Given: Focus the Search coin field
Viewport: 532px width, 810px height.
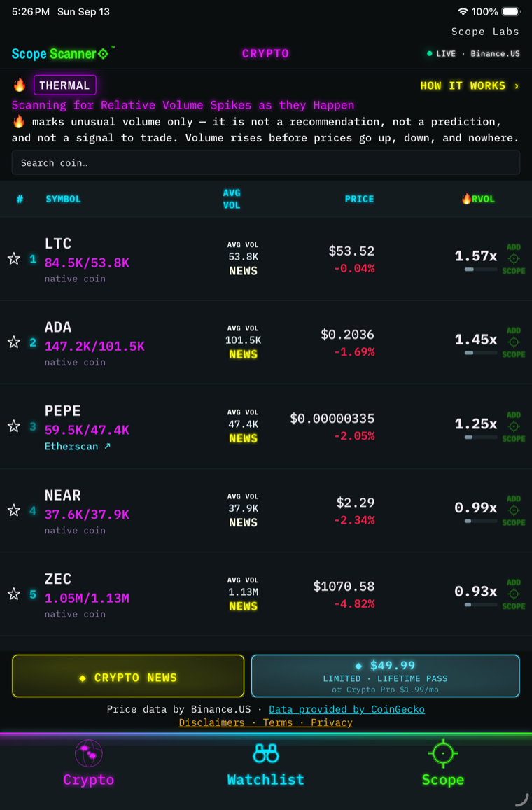Looking at the screenshot, I should pyautogui.click(x=266, y=162).
